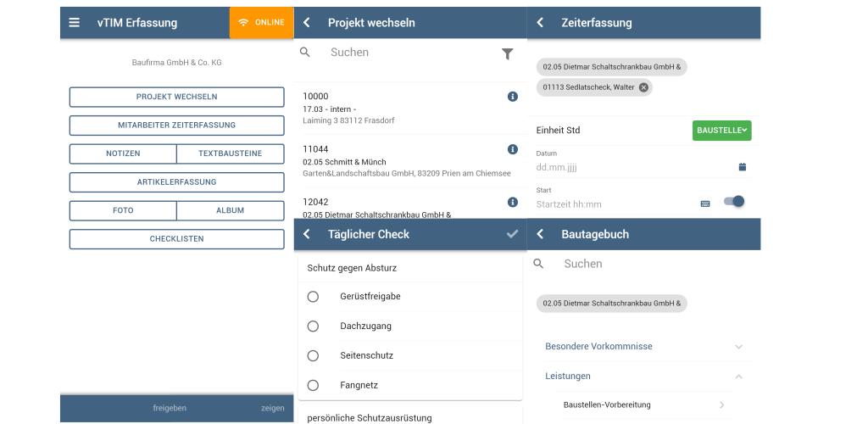The height and width of the screenshot is (424, 868).
Task: Open the Checklisten menu button
Action: pos(176,239)
